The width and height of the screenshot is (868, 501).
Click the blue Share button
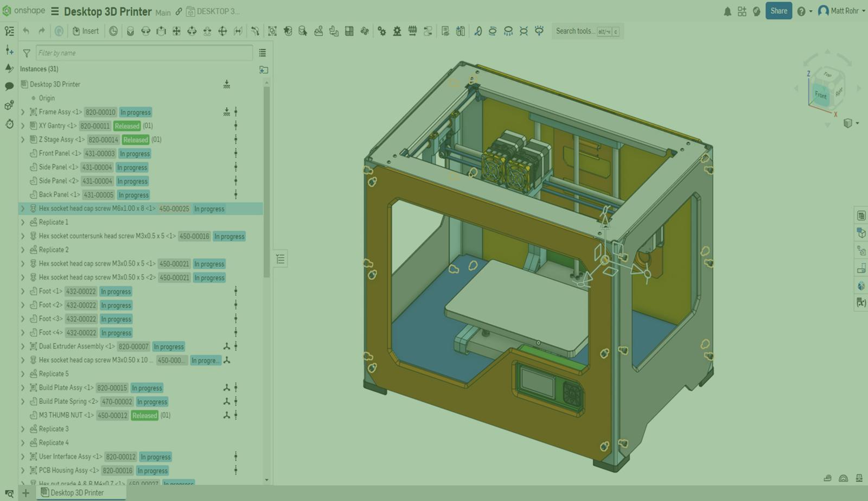[x=778, y=11]
